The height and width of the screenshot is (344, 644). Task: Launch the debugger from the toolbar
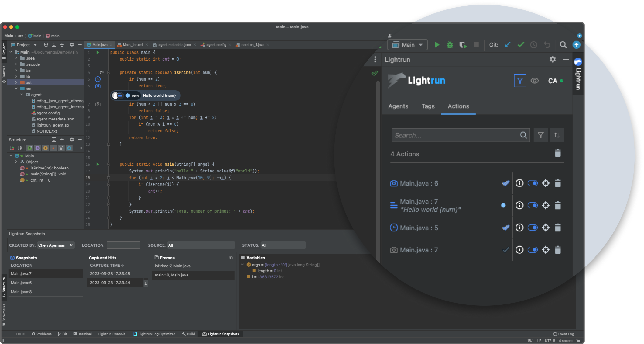point(450,45)
